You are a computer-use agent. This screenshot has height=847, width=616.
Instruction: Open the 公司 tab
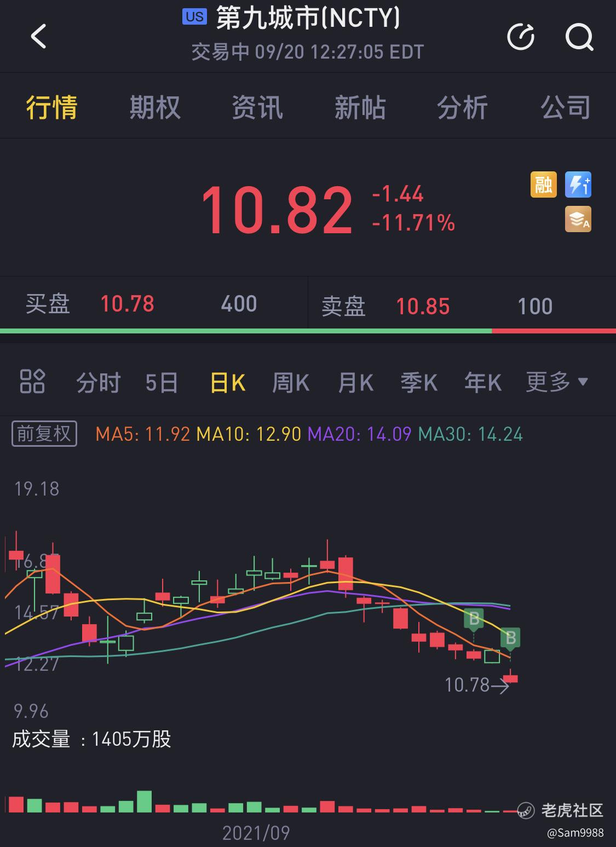tap(566, 107)
